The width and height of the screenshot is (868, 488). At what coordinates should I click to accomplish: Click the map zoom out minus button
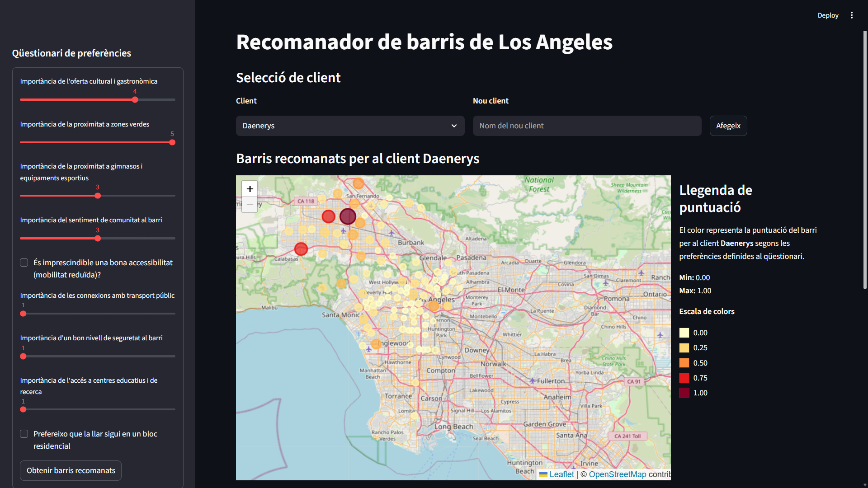click(250, 204)
